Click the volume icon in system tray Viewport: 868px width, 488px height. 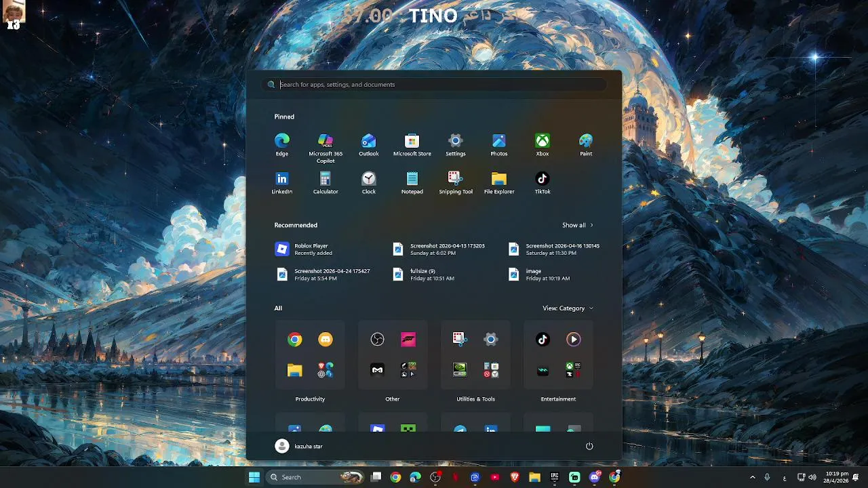coord(812,478)
